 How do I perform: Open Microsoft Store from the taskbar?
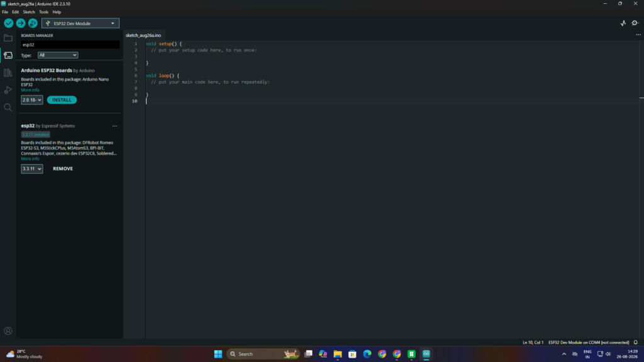352,354
